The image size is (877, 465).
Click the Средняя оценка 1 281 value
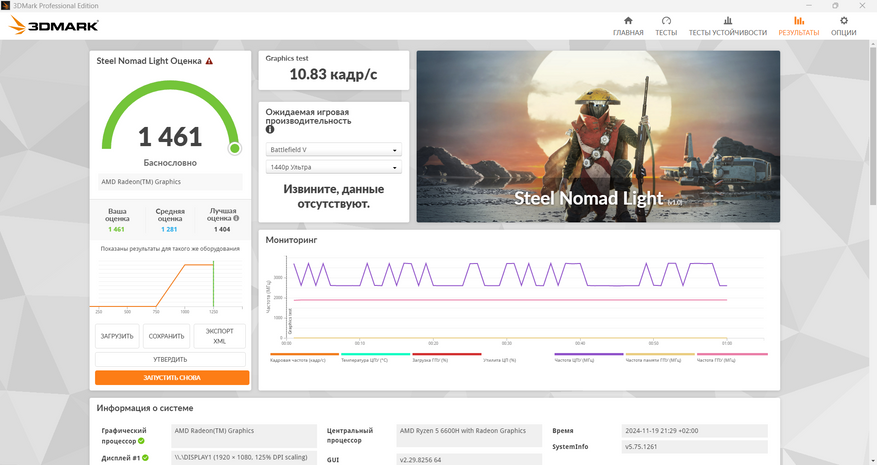coord(169,229)
